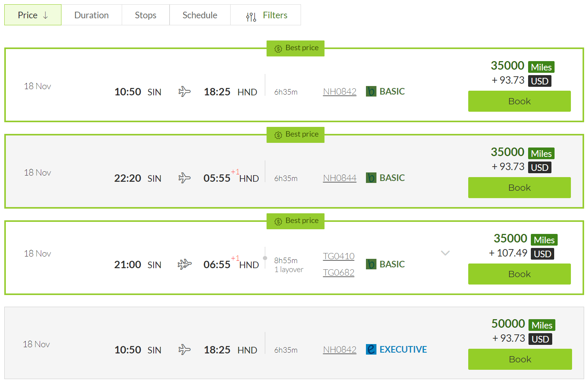Click the airplane icon on the Executive flight row
Image resolution: width=588 pixels, height=383 pixels.
pyautogui.click(x=184, y=349)
